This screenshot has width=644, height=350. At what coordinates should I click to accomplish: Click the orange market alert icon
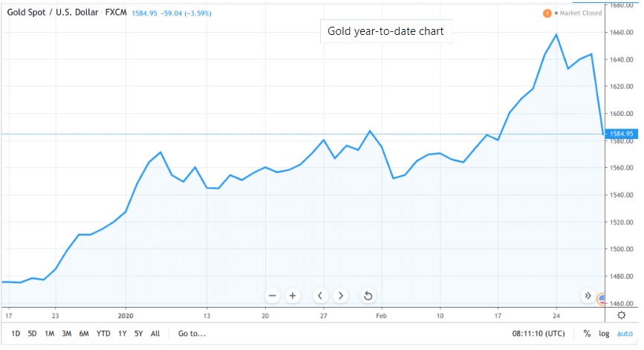point(547,13)
